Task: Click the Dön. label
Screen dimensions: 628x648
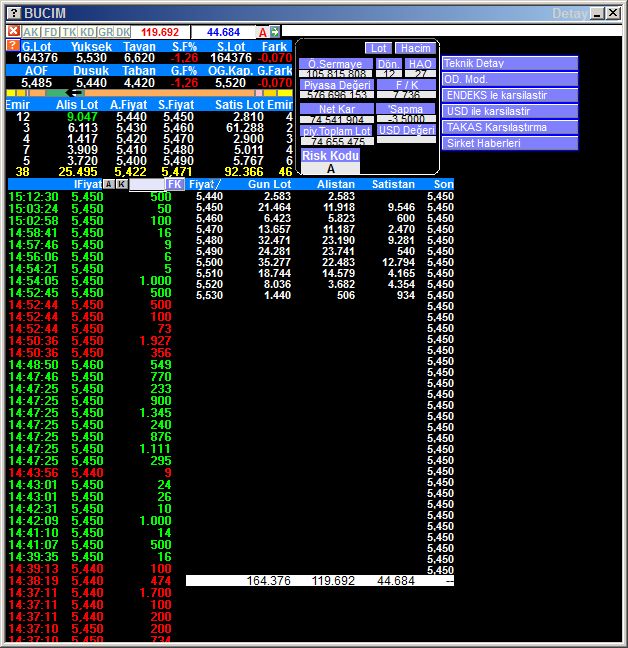Action: pyautogui.click(x=388, y=64)
